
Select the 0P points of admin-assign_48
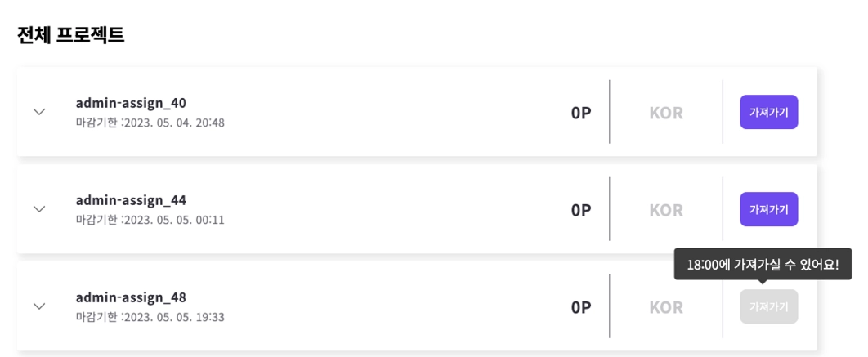click(580, 307)
